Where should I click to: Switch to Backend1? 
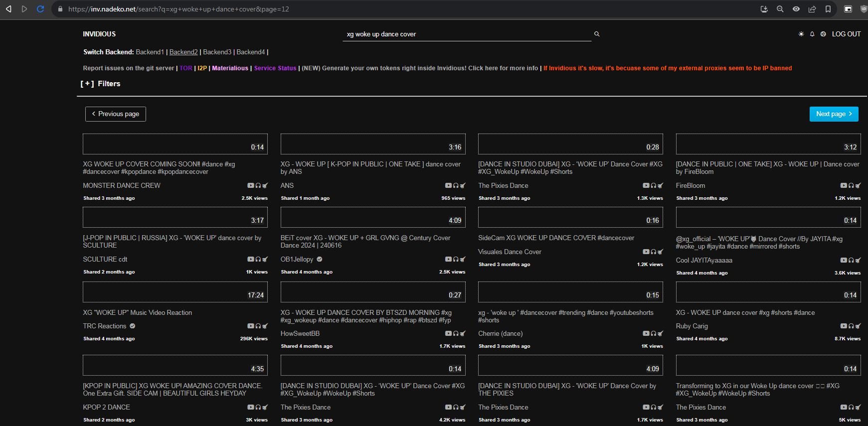150,52
